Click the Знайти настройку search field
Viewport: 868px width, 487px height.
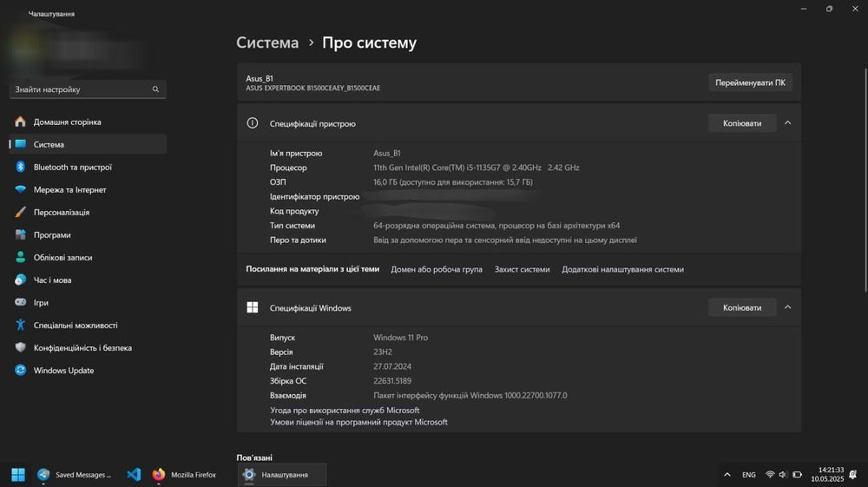(x=82, y=89)
